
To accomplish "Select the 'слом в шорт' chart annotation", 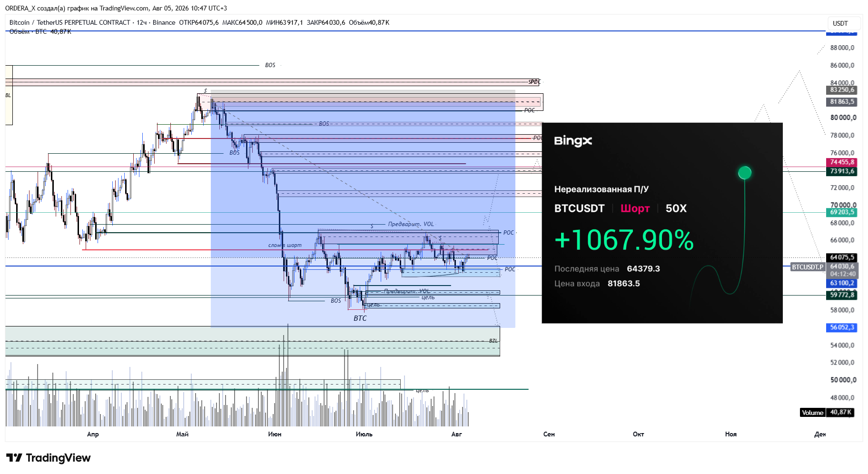I will 285,245.
